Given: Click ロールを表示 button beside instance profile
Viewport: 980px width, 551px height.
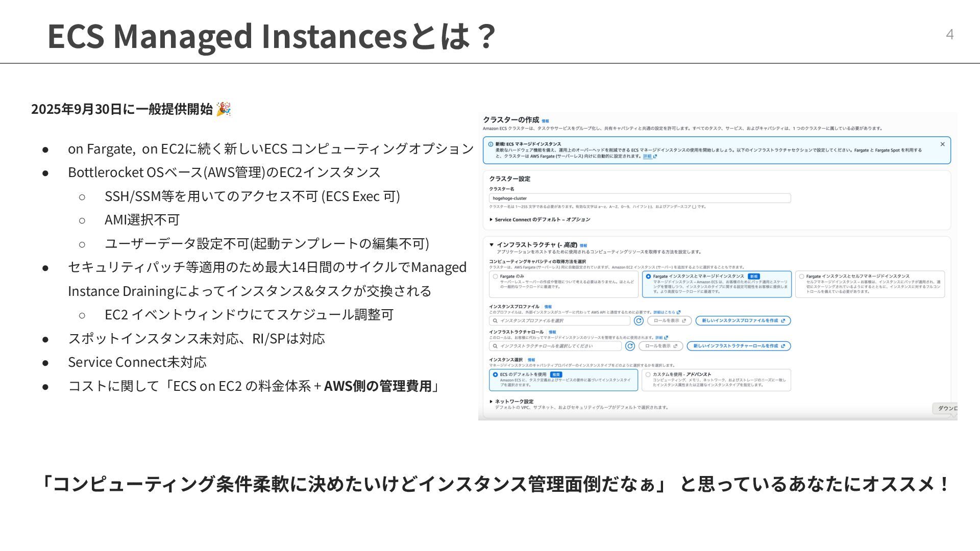Looking at the screenshot, I should coord(669,320).
